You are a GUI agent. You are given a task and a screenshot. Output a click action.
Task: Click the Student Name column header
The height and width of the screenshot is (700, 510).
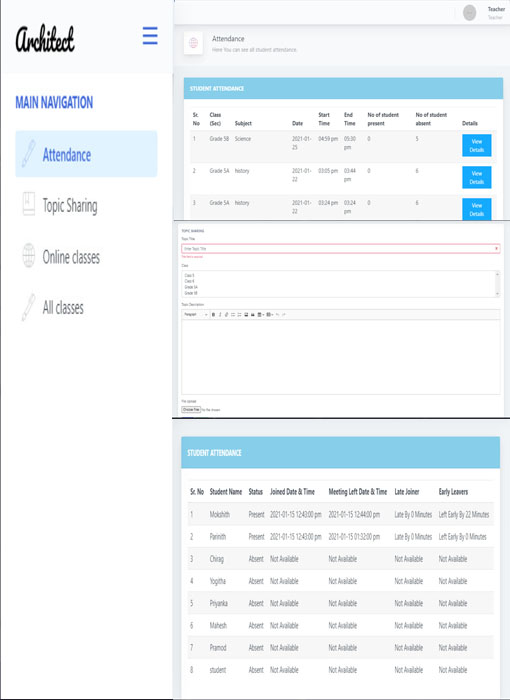[226, 492]
